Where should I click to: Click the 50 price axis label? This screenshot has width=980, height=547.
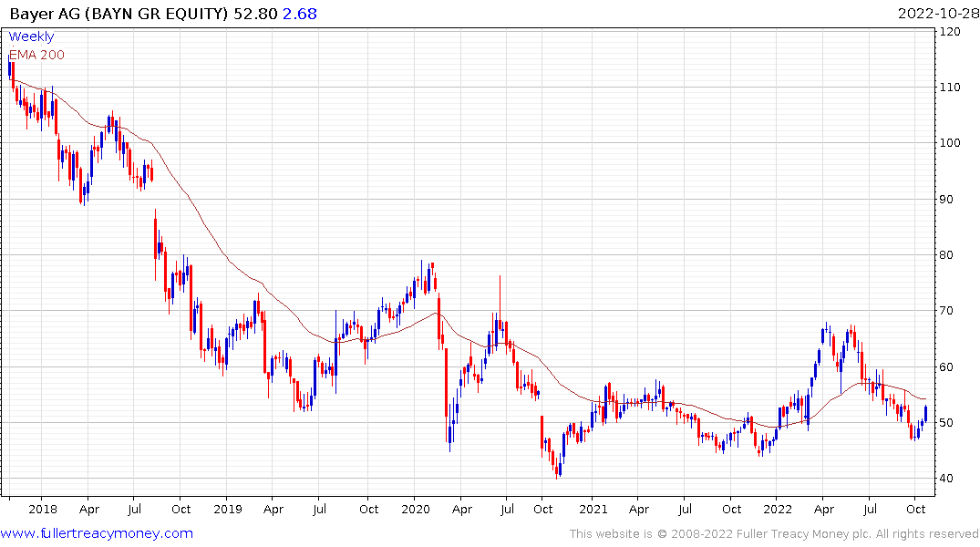[946, 423]
